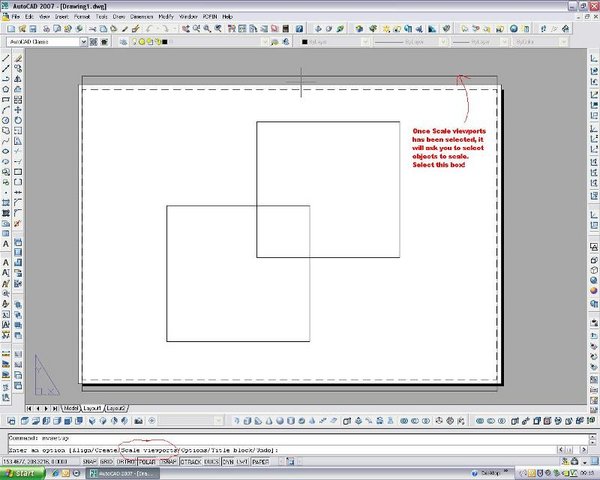
Task: Open the Dimension menu
Action: pos(138,17)
